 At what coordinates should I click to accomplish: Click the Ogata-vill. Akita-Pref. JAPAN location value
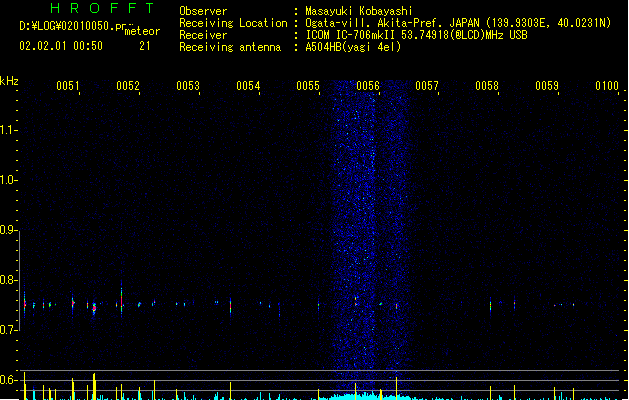tap(458, 23)
